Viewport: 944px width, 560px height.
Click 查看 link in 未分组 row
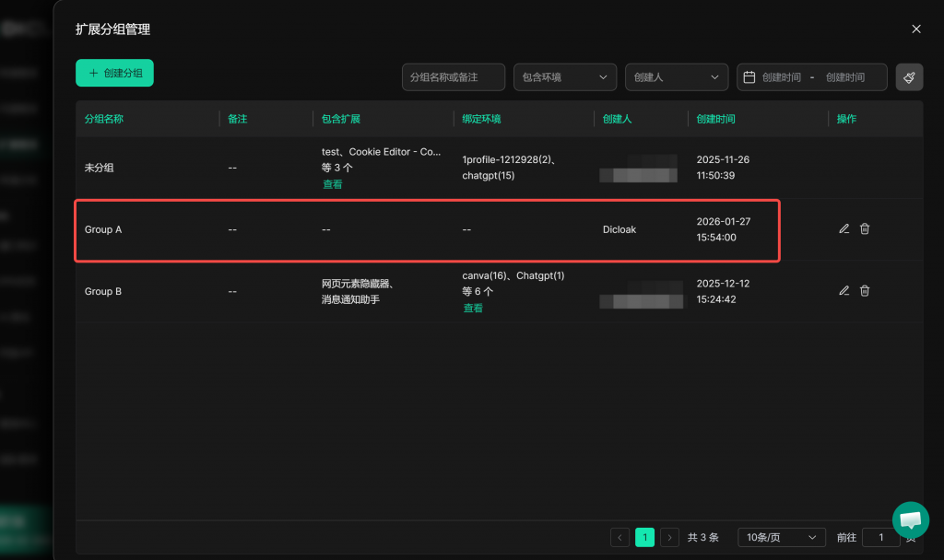click(x=332, y=184)
